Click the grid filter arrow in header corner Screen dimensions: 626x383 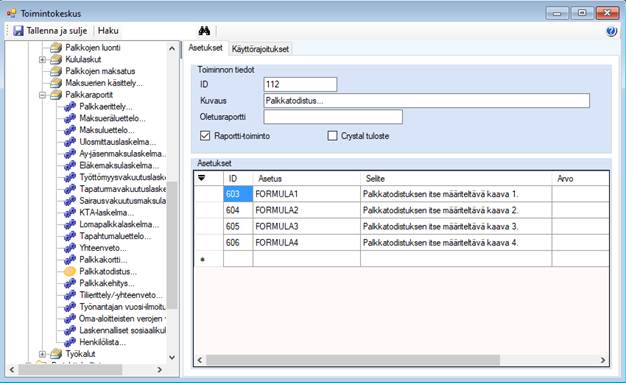202,178
